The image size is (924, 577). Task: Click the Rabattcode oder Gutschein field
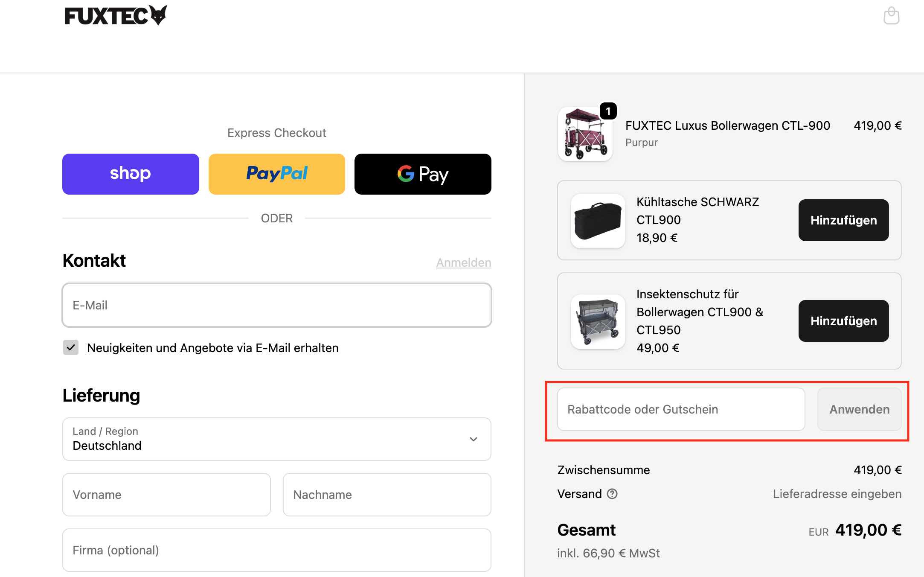tap(681, 409)
